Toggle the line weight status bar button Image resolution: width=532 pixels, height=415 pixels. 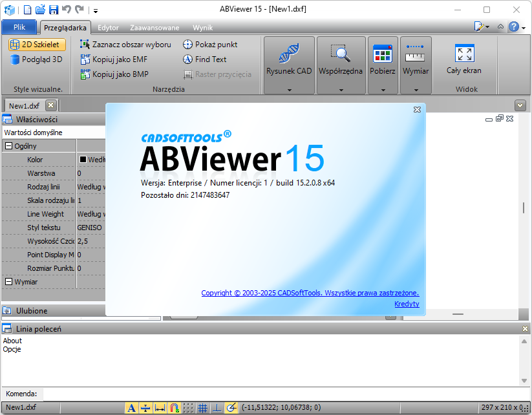tap(145, 407)
